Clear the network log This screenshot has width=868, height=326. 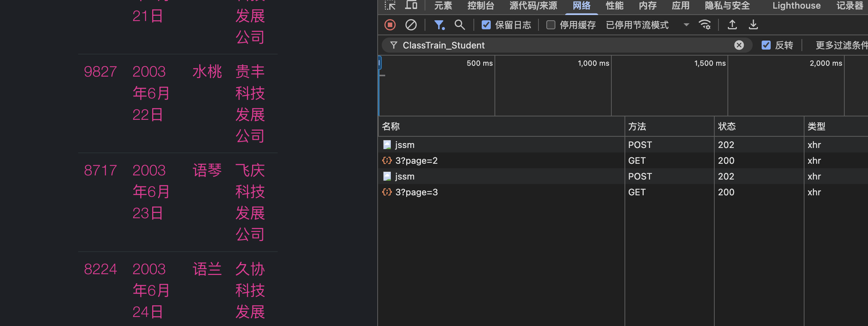tap(411, 25)
